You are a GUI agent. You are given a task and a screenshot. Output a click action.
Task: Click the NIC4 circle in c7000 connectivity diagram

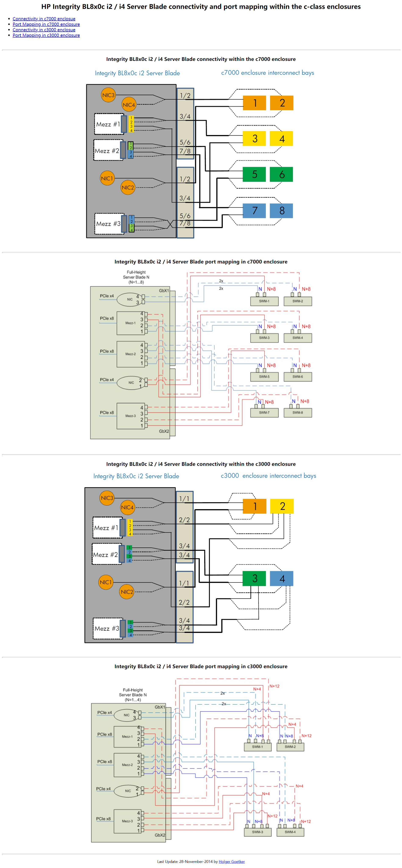coord(129,105)
